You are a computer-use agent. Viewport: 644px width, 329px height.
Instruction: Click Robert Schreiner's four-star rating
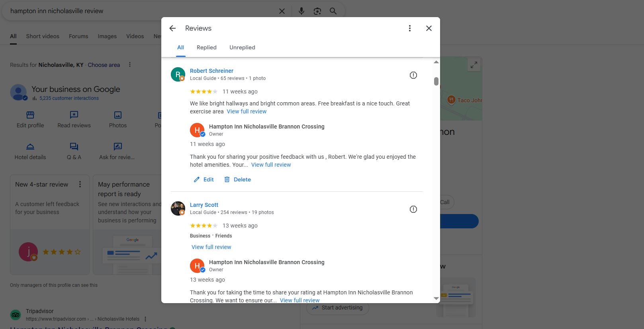[x=204, y=91]
